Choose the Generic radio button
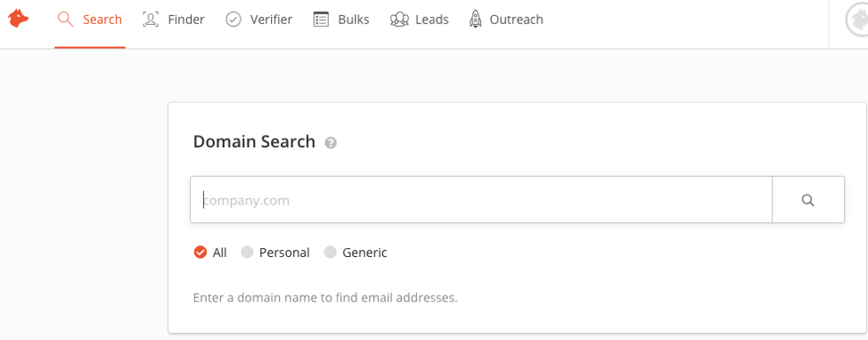 pos(331,253)
